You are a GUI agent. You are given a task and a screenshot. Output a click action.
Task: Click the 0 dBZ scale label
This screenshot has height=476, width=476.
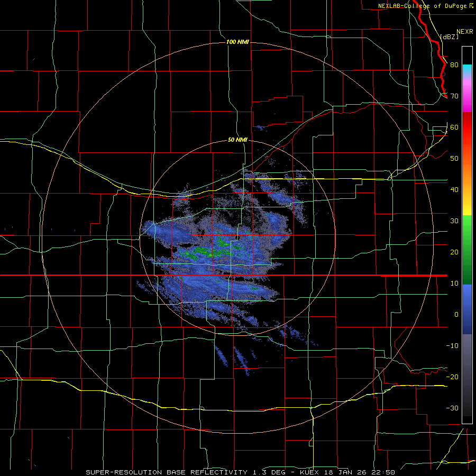[x=456, y=315]
